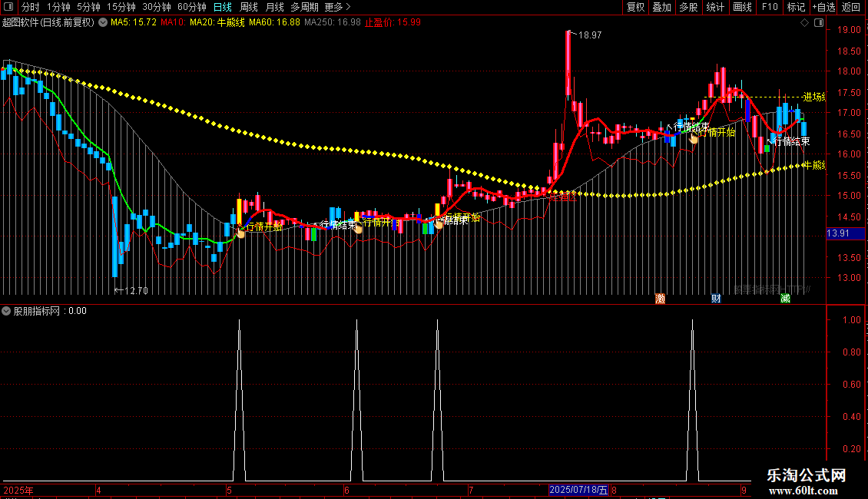Click the 财 event marker

coord(716,299)
